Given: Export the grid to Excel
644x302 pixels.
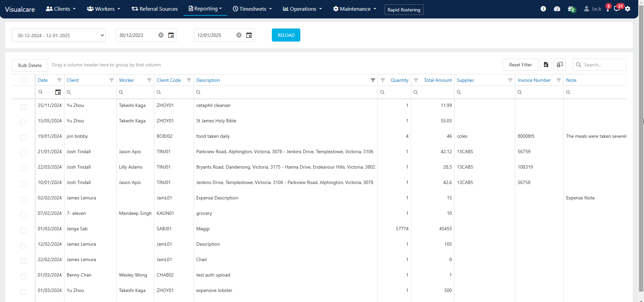Looking at the screenshot, I should pyautogui.click(x=546, y=65).
